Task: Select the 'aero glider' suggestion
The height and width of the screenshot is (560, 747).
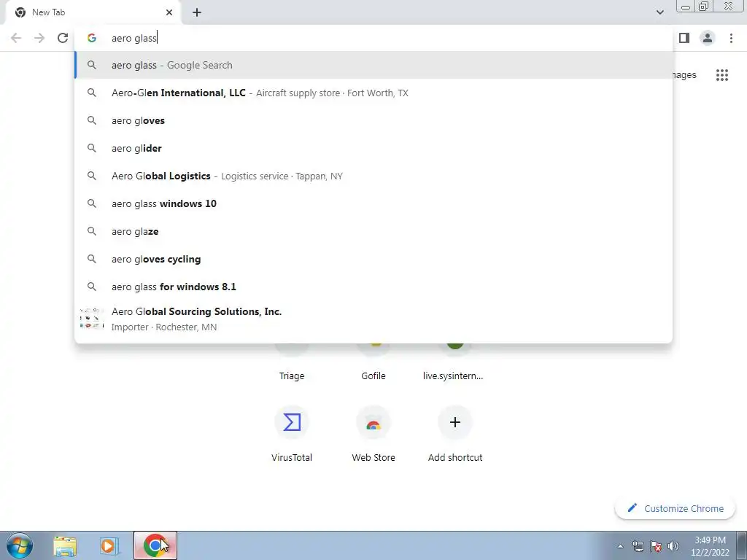Action: pyautogui.click(x=373, y=148)
